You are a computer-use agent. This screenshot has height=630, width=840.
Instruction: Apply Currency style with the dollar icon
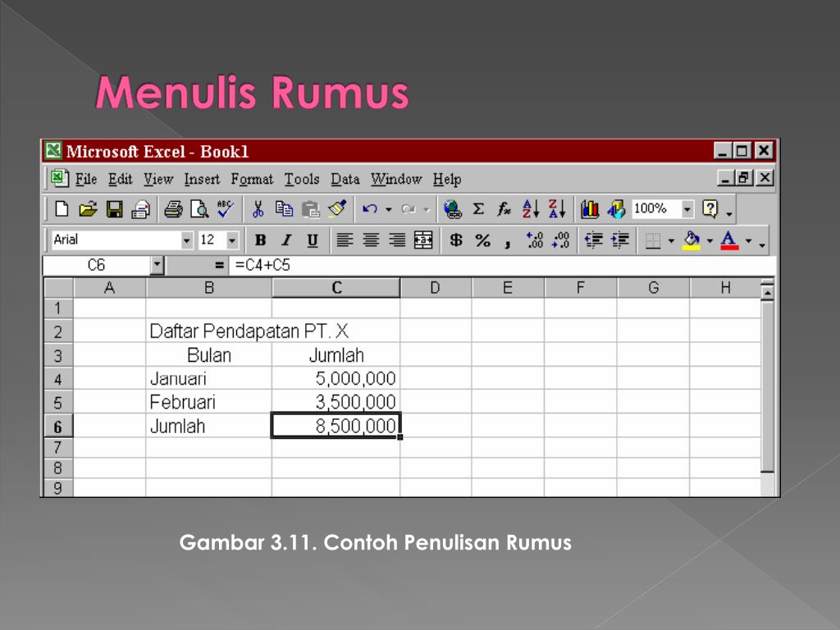click(456, 240)
